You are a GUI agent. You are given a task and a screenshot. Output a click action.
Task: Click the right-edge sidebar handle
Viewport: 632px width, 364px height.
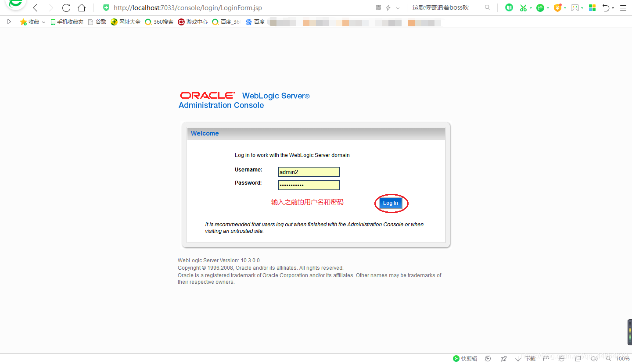pos(630,332)
